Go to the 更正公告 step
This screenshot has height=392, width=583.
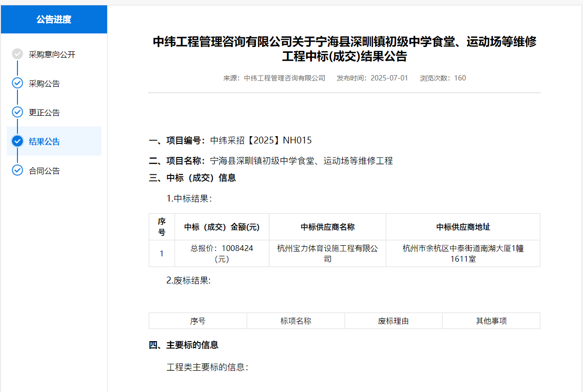(x=44, y=113)
